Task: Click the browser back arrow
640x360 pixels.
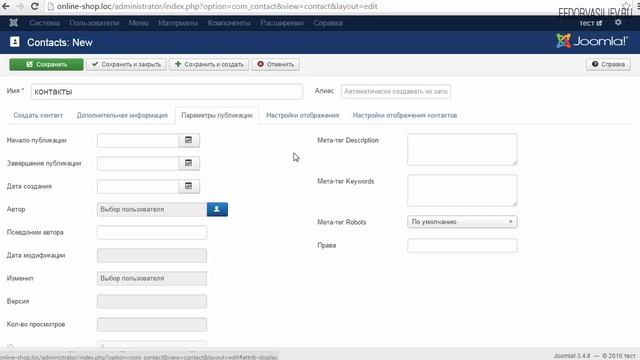Action: [6, 6]
